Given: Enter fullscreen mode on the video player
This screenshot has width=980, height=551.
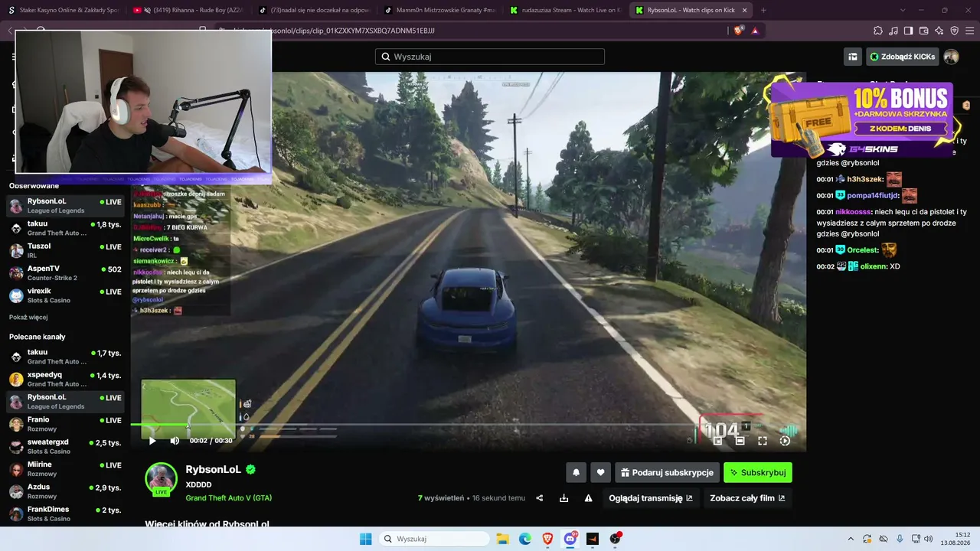Looking at the screenshot, I should tap(763, 441).
